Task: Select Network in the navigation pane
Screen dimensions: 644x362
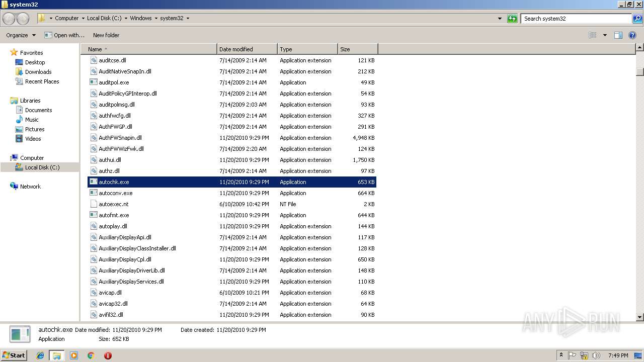Action: coord(30,187)
